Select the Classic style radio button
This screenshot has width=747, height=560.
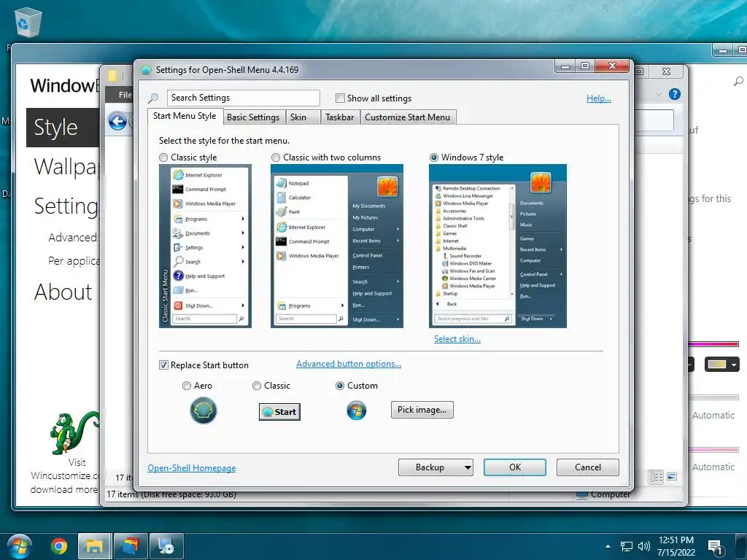point(163,157)
